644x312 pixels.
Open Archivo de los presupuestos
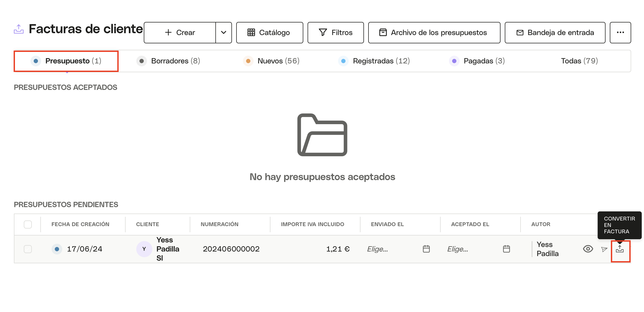(434, 33)
